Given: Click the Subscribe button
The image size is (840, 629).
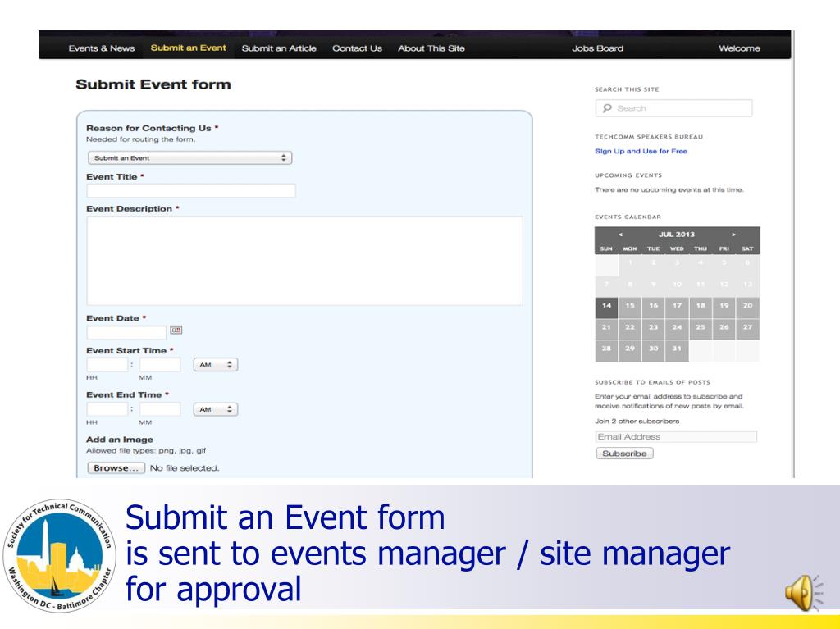Looking at the screenshot, I should 624,454.
